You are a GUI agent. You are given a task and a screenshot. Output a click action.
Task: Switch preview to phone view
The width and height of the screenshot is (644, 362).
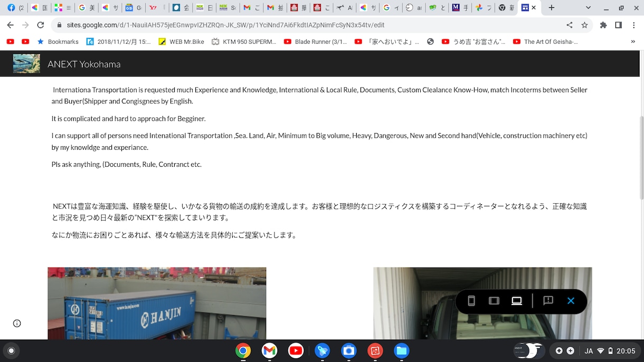coord(471,301)
